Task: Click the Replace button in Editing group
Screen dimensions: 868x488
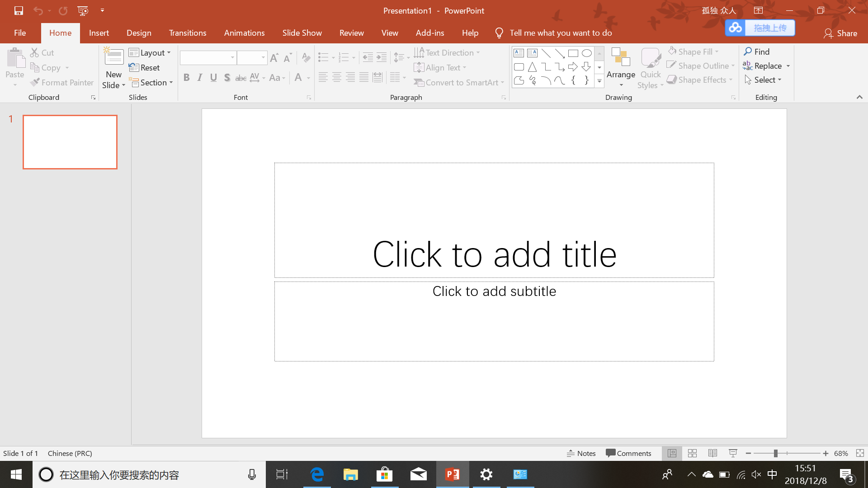Action: (766, 66)
